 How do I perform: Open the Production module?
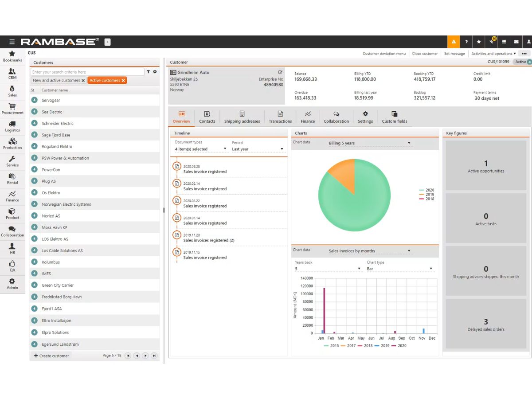click(12, 144)
